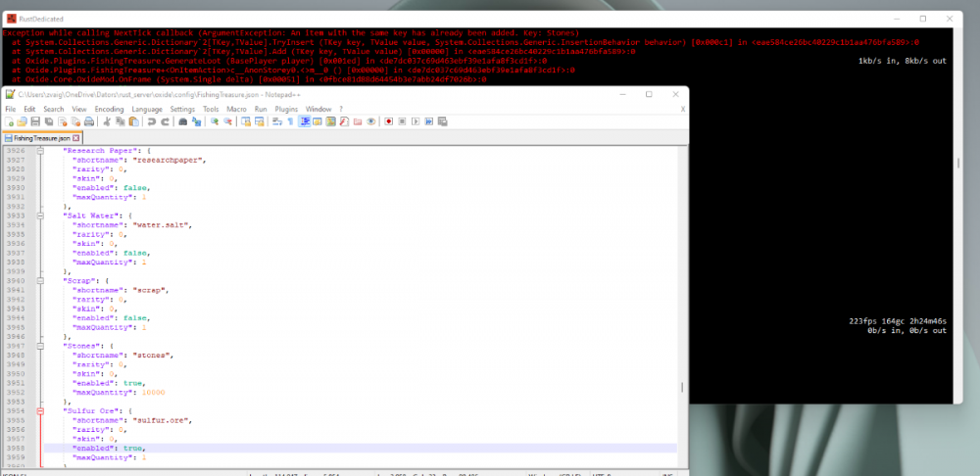Close the FishingTreasure.json tab with its X

[74, 139]
